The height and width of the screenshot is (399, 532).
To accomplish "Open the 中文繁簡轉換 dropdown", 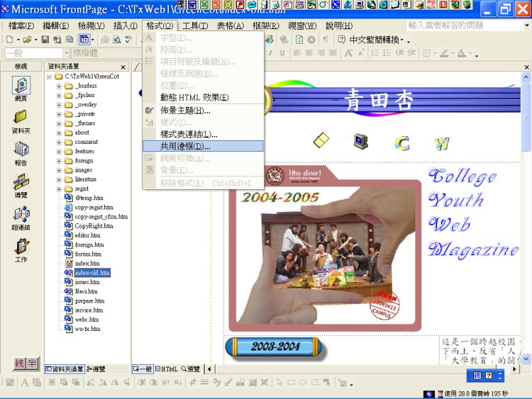I will pos(380,40).
